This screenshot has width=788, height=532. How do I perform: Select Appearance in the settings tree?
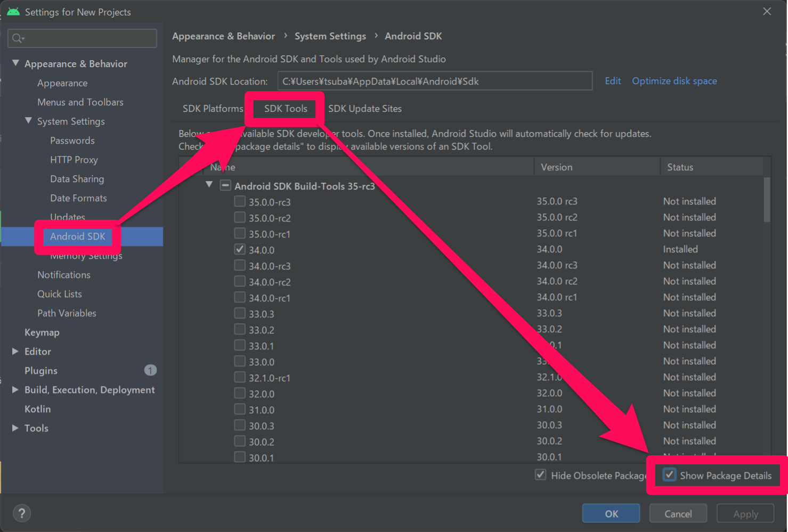tap(62, 83)
